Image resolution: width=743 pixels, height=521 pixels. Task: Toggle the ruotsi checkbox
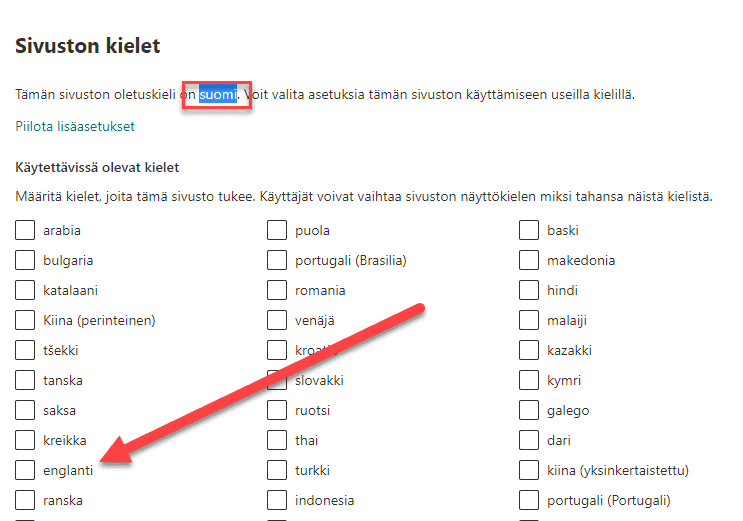(x=277, y=411)
